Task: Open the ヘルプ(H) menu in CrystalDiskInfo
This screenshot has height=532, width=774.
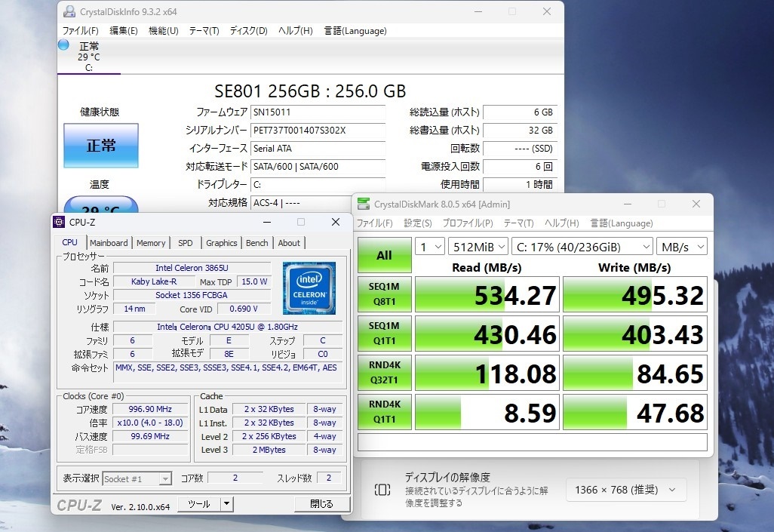Action: [x=295, y=31]
